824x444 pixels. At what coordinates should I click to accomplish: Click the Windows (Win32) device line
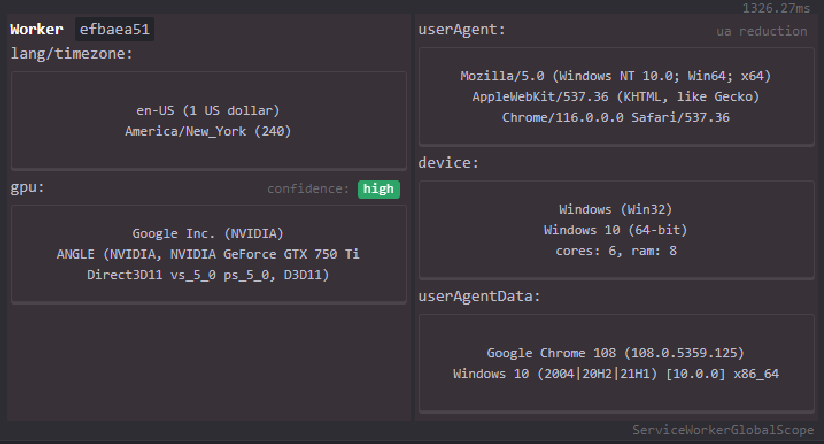pyautogui.click(x=615, y=210)
